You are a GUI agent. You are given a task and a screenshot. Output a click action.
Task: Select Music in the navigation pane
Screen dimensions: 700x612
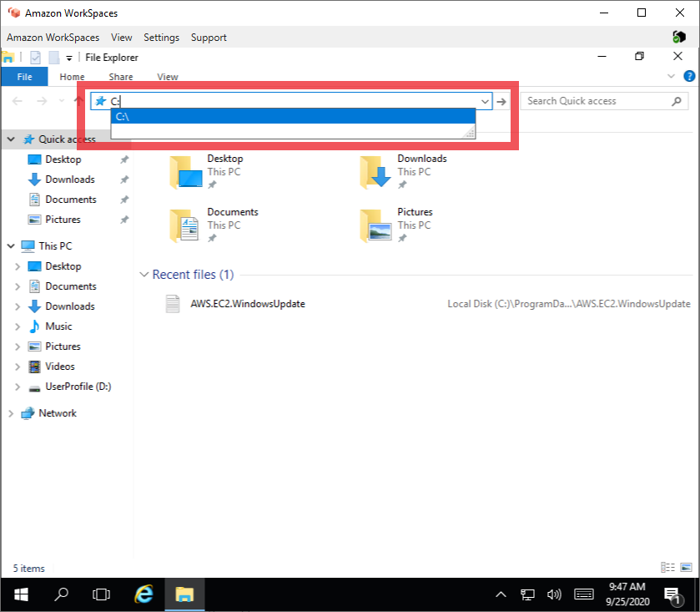(58, 326)
